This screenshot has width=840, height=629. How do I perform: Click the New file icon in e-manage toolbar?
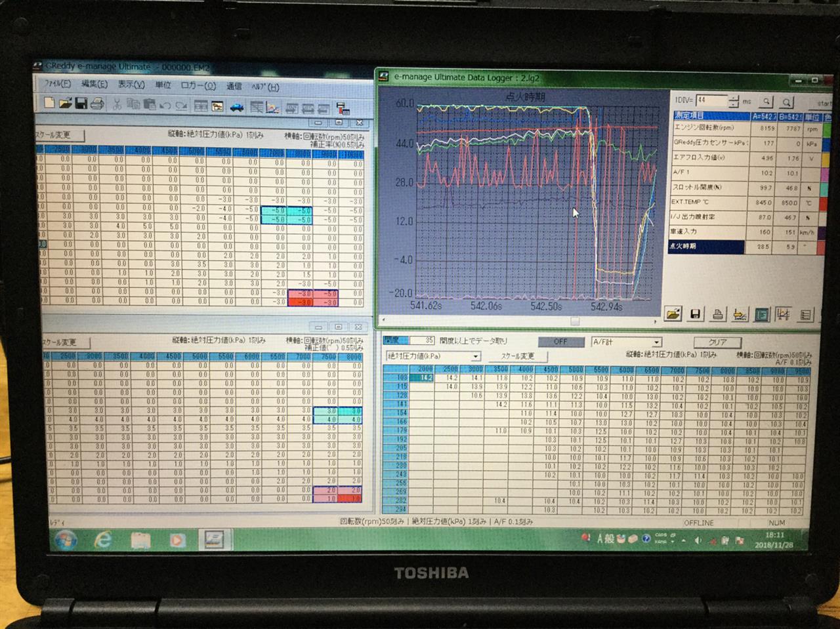pos(49,104)
